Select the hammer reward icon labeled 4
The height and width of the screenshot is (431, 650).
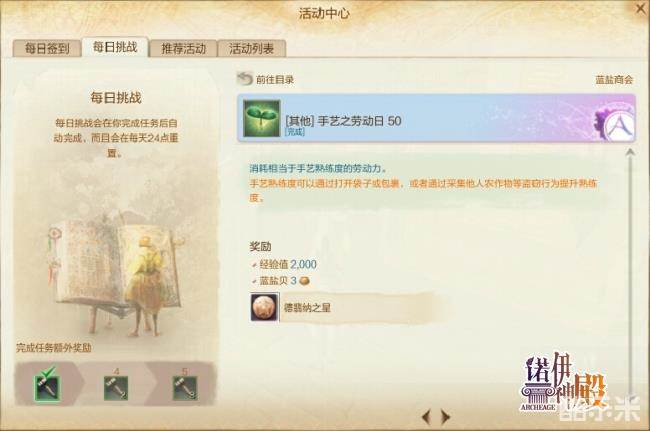[x=116, y=388]
